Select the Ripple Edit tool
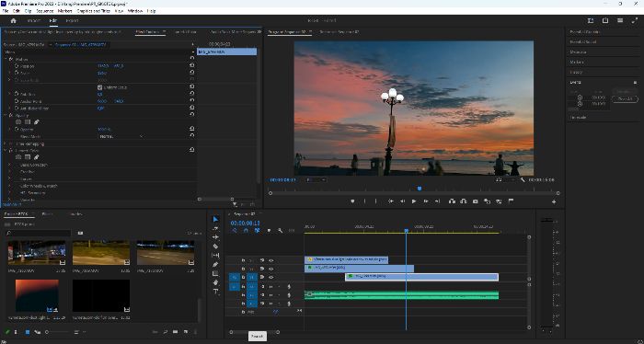 (215, 237)
